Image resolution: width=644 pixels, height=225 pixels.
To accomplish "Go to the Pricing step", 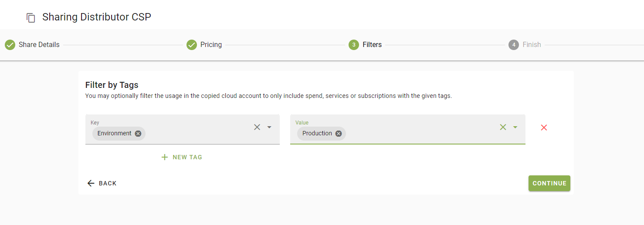I will [x=211, y=45].
